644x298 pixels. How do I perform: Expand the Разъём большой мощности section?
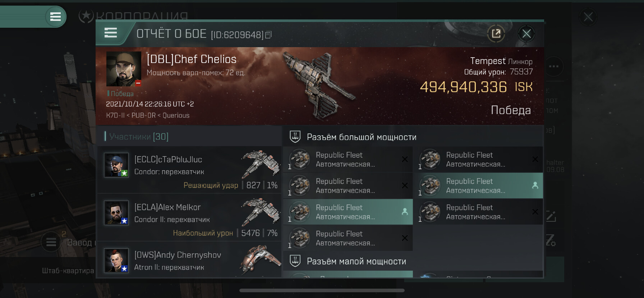pyautogui.click(x=413, y=137)
